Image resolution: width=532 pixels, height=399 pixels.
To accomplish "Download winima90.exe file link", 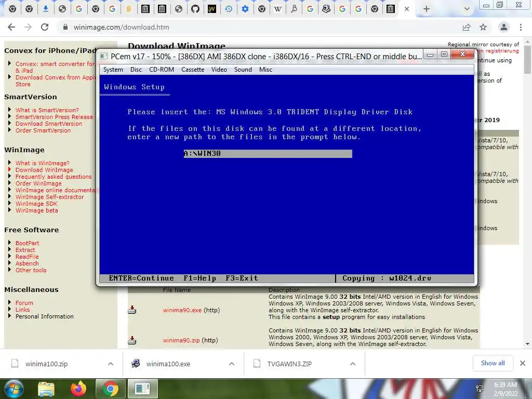I will (x=182, y=310).
